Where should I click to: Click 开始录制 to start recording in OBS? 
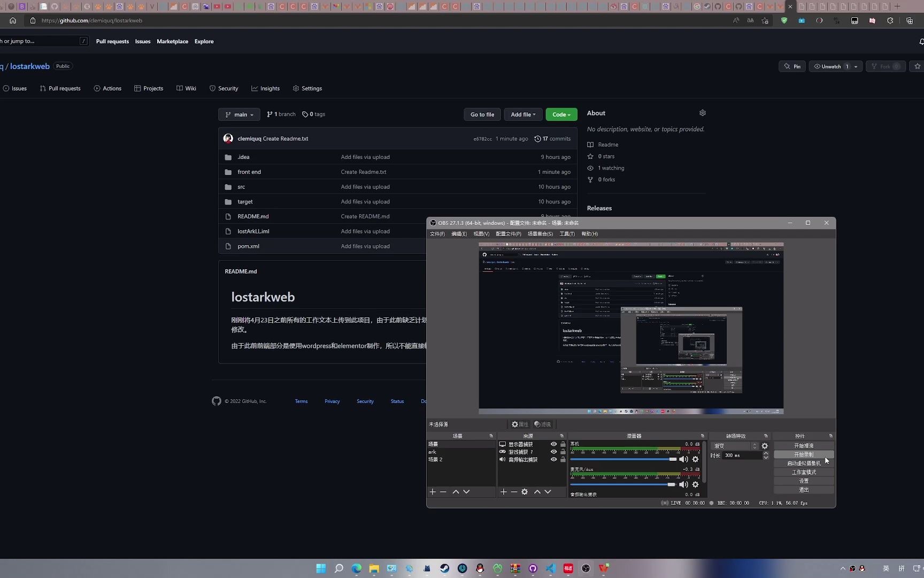click(804, 454)
